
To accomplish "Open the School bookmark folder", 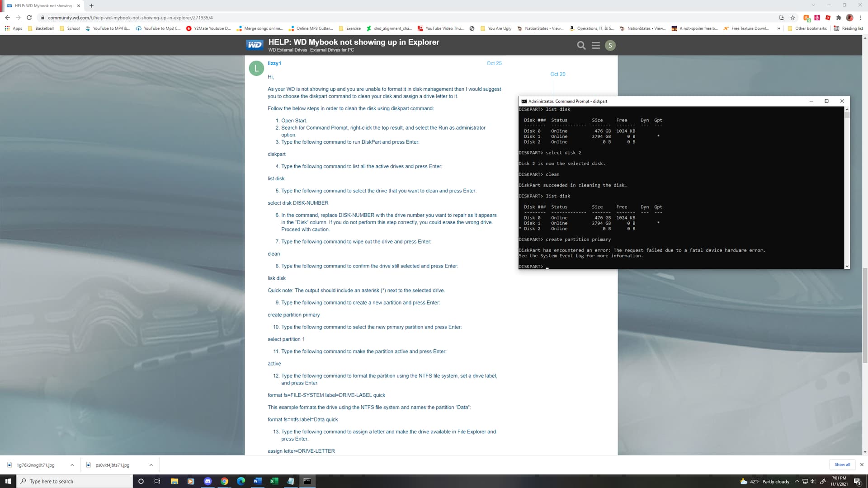I will pyautogui.click(x=69, y=28).
